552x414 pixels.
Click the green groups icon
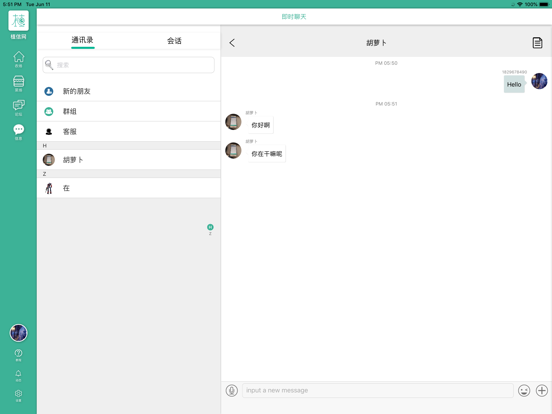[x=49, y=112]
